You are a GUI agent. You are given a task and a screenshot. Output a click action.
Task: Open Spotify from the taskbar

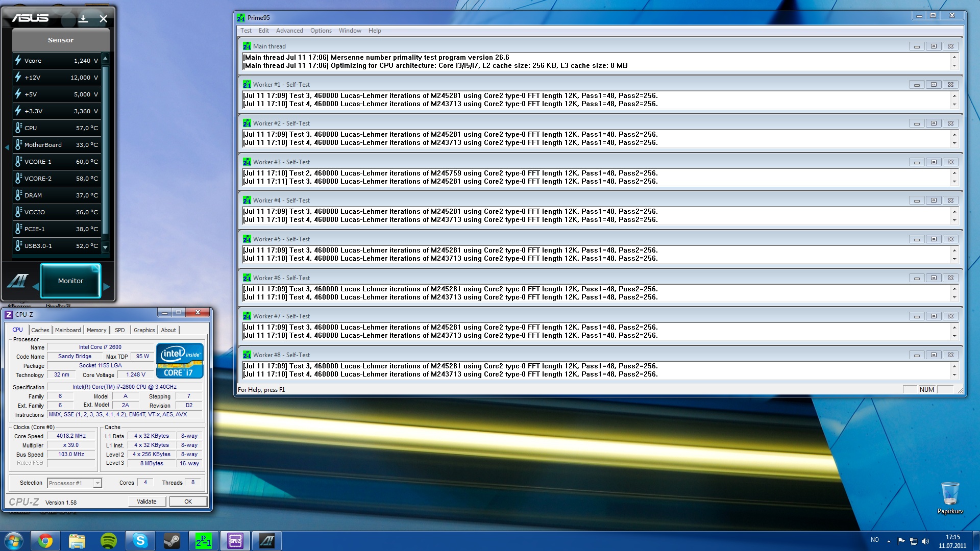point(109,541)
